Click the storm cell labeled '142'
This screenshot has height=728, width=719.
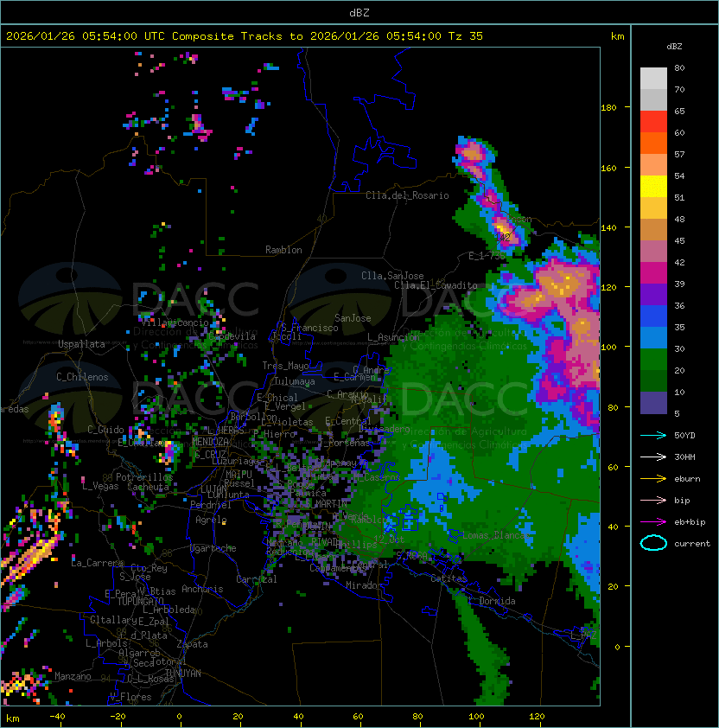tap(503, 237)
